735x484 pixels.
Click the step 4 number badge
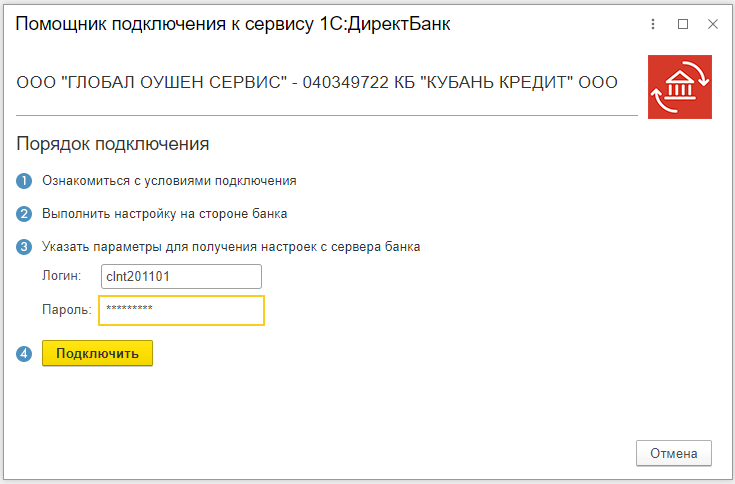(x=24, y=353)
